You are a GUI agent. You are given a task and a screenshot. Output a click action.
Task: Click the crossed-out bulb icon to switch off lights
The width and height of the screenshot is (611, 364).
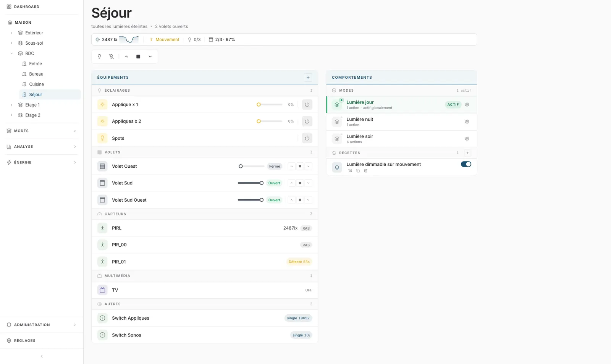pyautogui.click(x=112, y=57)
